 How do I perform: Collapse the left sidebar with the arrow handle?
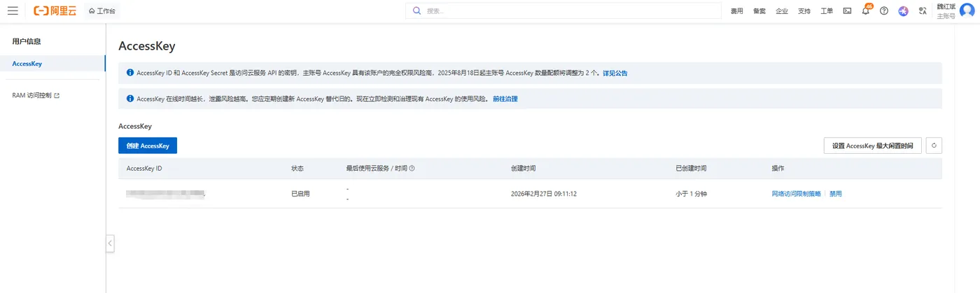point(110,243)
